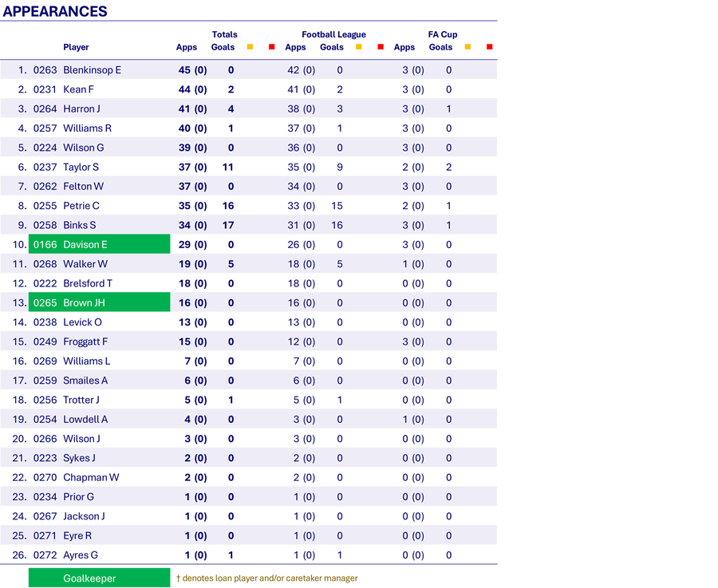Click the Totals group header
The image size is (718, 588).
[x=224, y=34]
